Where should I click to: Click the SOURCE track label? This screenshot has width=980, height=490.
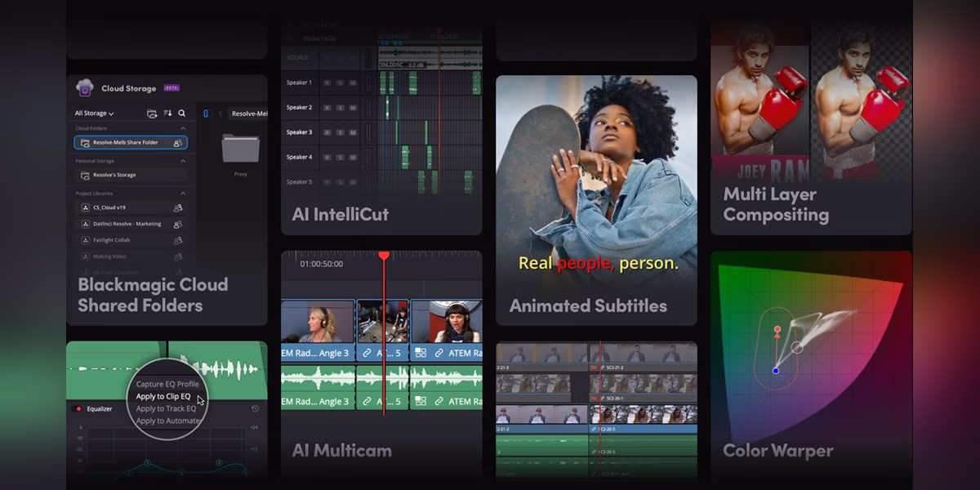[297, 57]
